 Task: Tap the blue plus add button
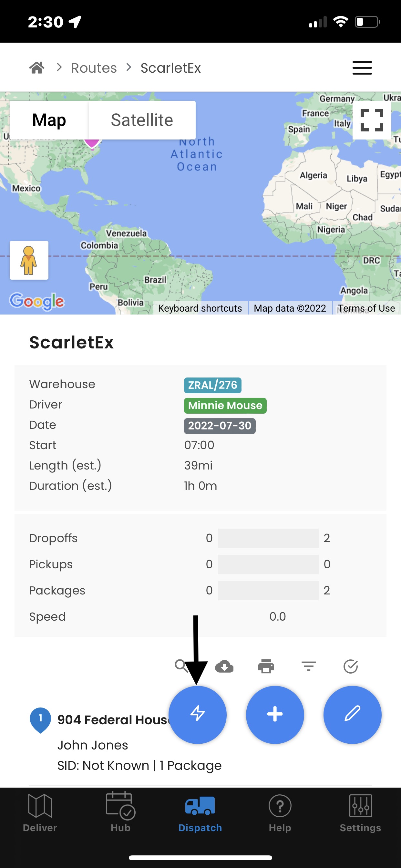pos(275,714)
